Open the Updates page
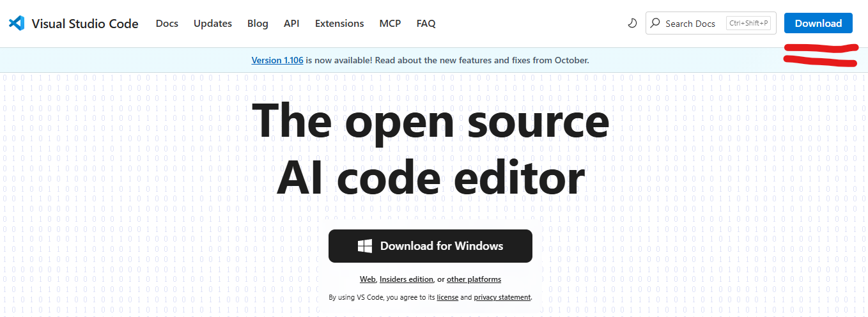Screen dimensions: 868x317 click(x=213, y=23)
